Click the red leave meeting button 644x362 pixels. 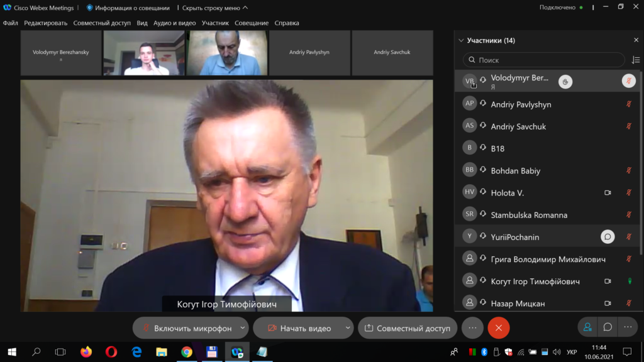pyautogui.click(x=499, y=327)
